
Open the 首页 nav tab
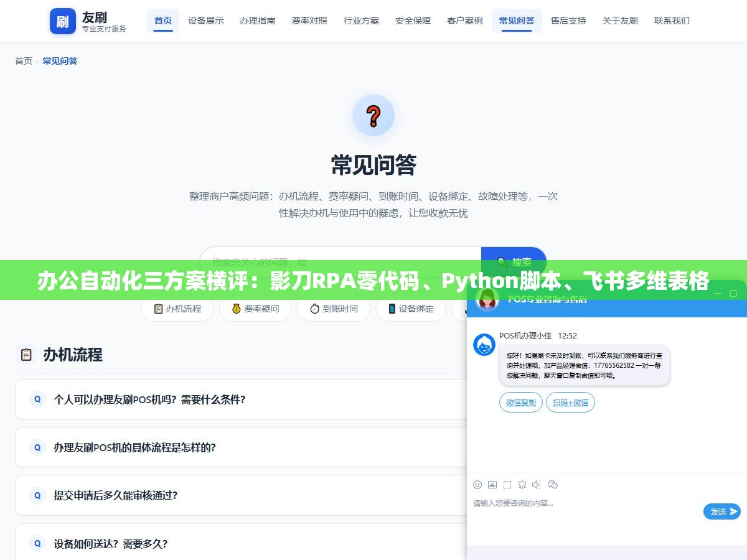(163, 21)
